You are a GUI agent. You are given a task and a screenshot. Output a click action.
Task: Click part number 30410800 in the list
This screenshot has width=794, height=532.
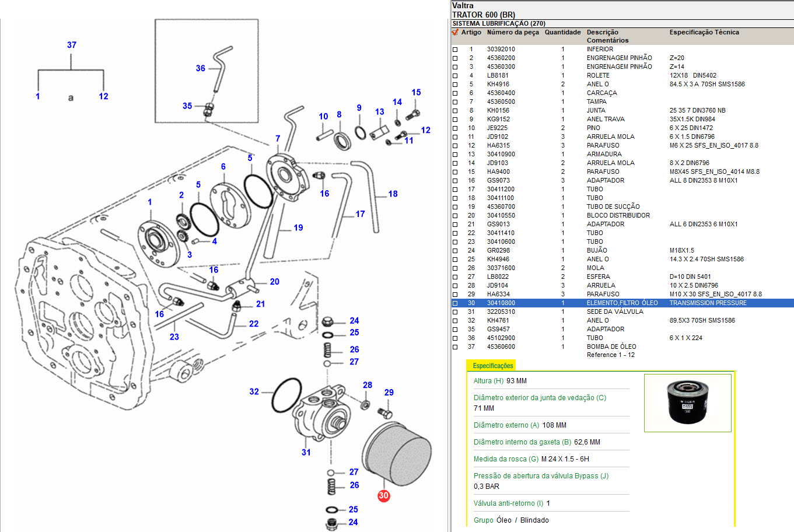(501, 303)
